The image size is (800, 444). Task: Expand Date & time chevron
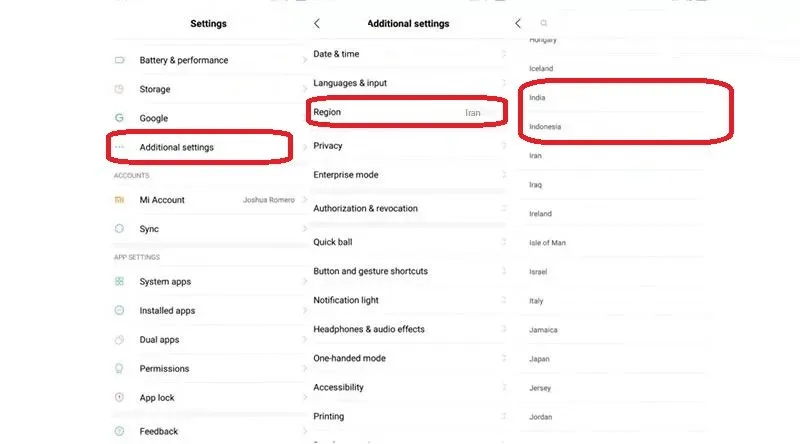(503, 54)
